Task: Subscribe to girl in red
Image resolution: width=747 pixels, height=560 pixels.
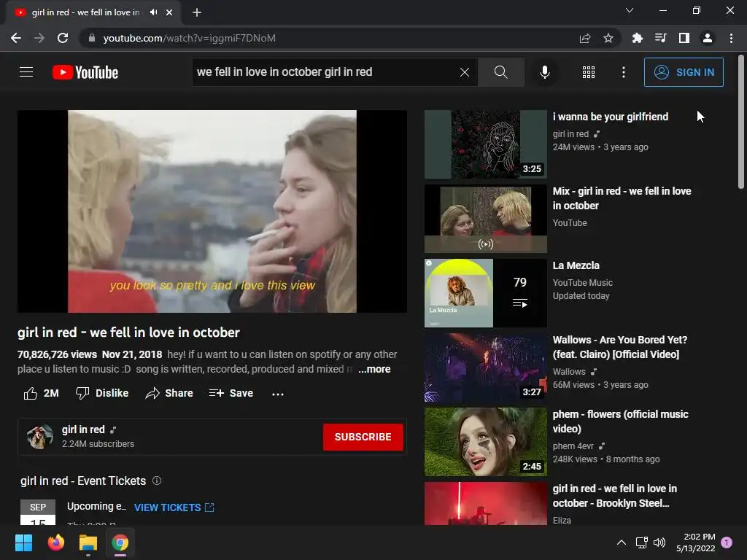Action: click(363, 437)
